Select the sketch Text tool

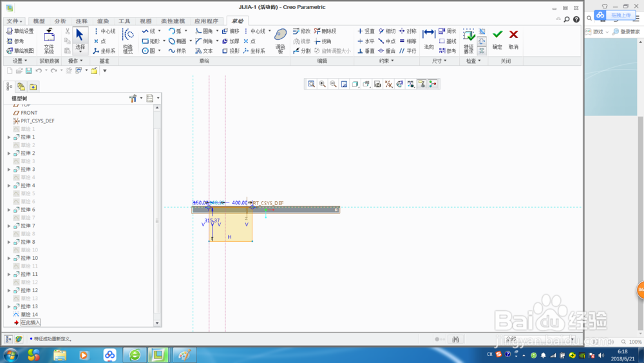point(204,51)
